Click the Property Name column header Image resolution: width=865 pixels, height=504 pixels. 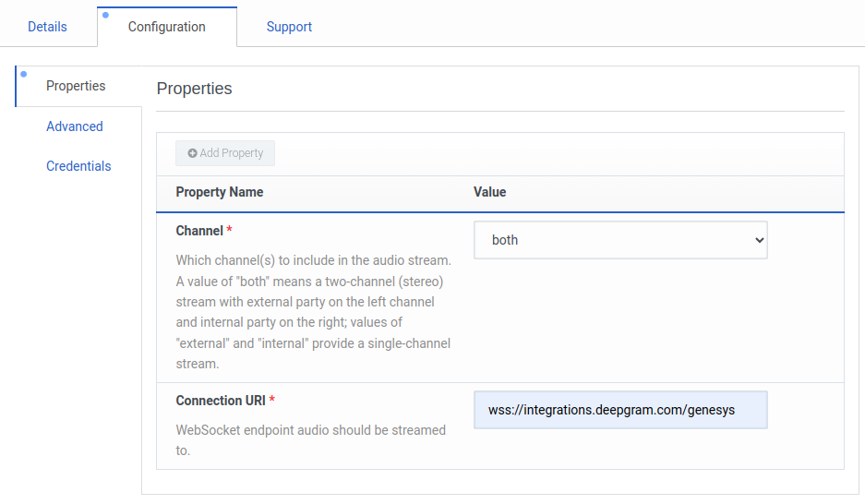pyautogui.click(x=220, y=192)
